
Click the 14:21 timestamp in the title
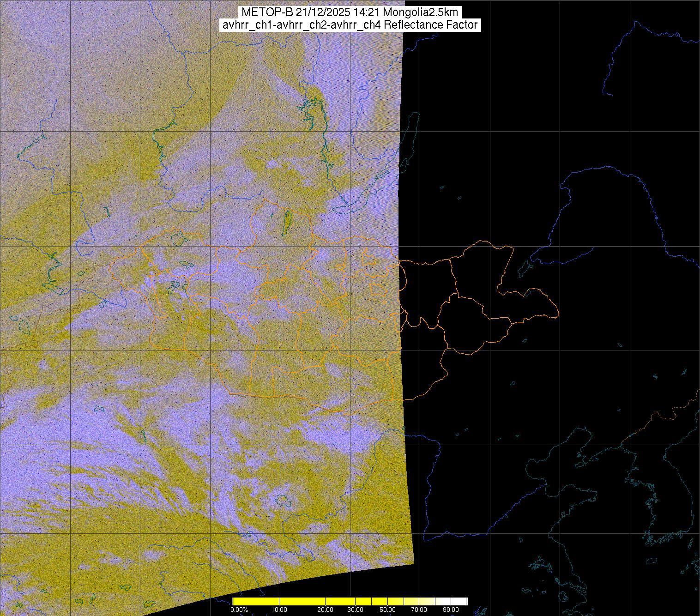tap(364, 12)
